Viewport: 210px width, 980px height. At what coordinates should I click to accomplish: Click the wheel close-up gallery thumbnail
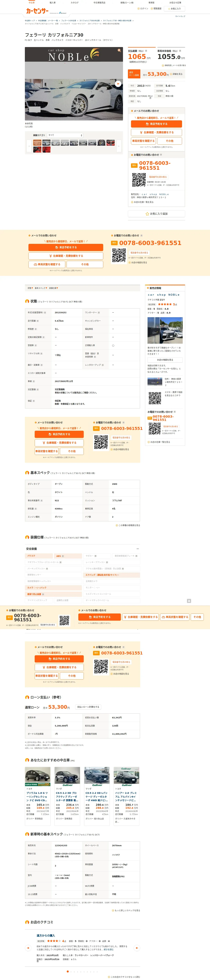101,143
